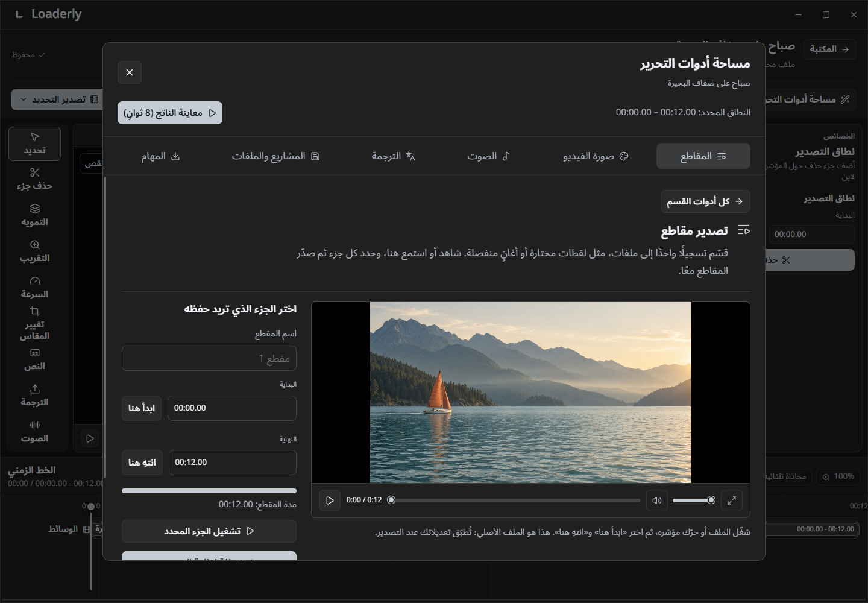The image size is (868, 603).
Task: Switch to the الترجمة (Subtitles) tab
Action: [x=393, y=156]
